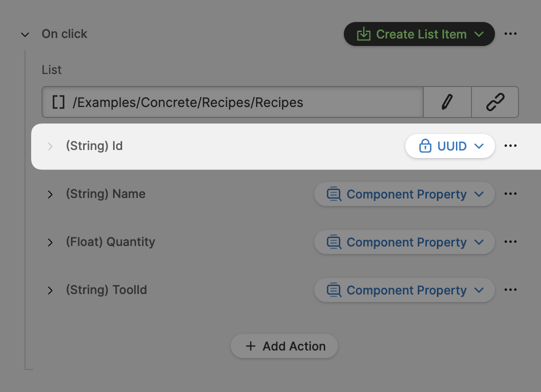Open the Component Property dropdown for Name
Viewport: 541px width, 392px height.
(404, 194)
